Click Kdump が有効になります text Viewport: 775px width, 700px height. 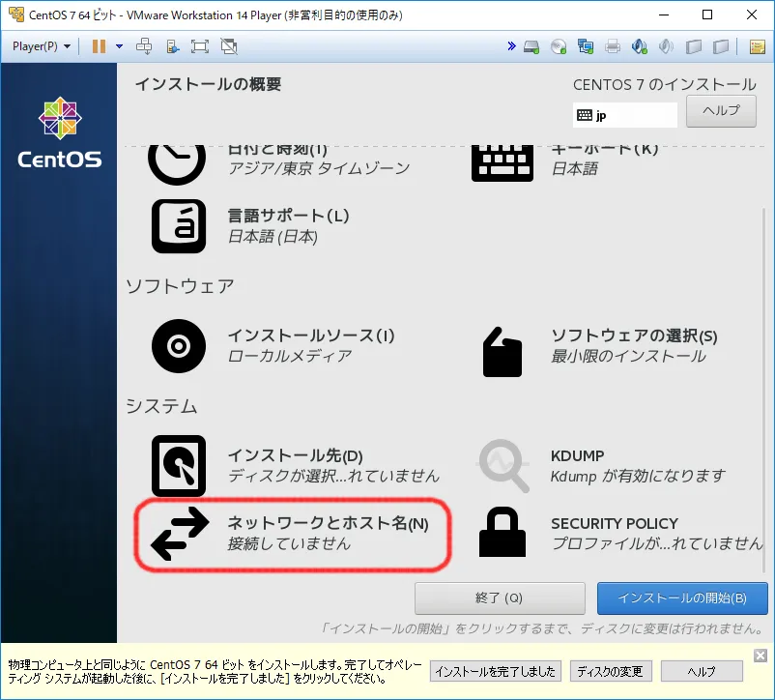[638, 476]
